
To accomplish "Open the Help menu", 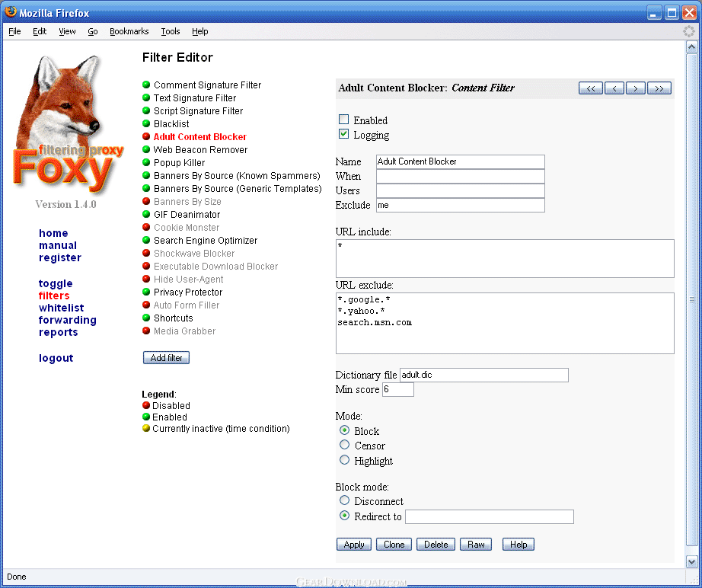I will point(200,31).
